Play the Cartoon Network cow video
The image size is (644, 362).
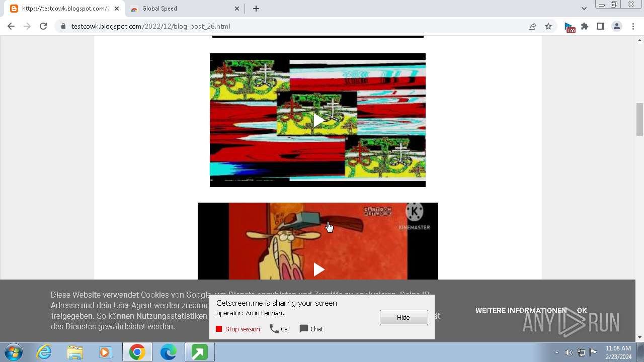[318, 269]
